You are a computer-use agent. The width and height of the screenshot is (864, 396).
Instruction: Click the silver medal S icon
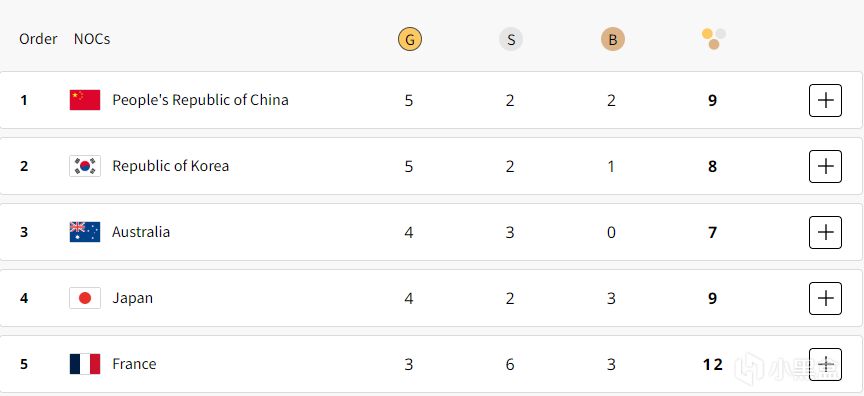pyautogui.click(x=511, y=40)
